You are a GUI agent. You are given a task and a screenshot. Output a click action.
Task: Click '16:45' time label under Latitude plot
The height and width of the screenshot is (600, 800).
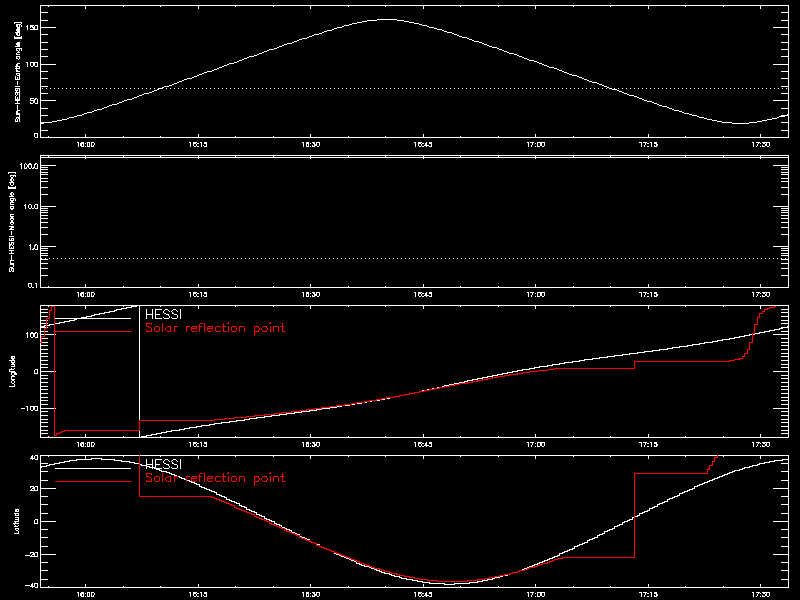(x=423, y=595)
